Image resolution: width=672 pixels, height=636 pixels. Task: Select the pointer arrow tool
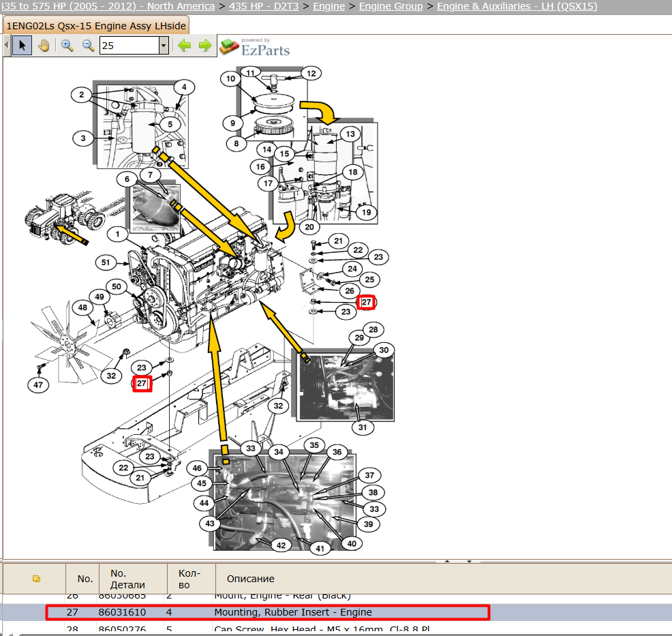click(22, 46)
